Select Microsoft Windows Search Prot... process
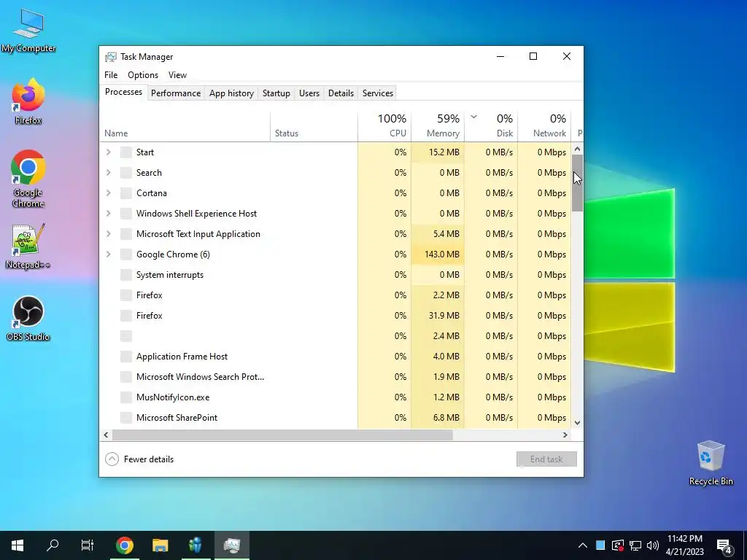Screen dimensions: 747x560 (336, 377)
